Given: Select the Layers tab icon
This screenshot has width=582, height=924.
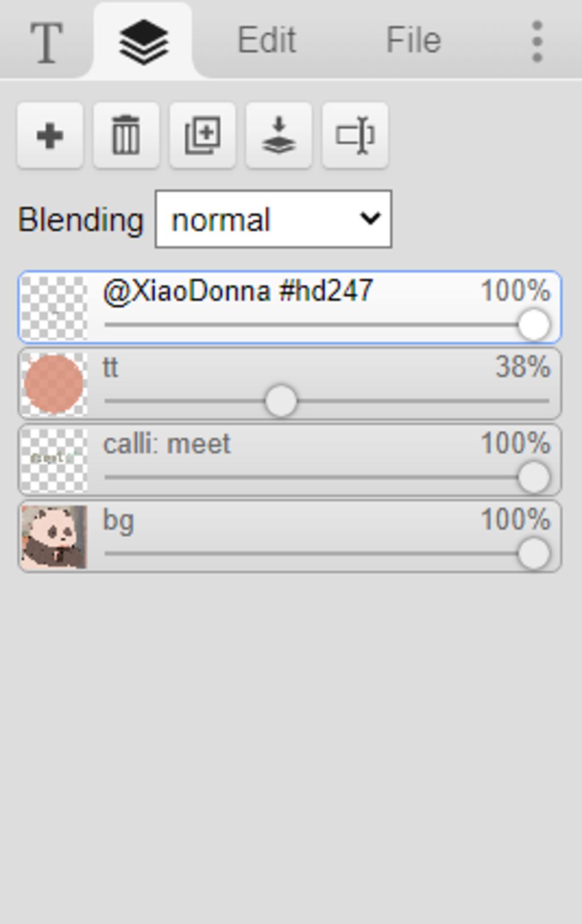Looking at the screenshot, I should click(x=143, y=42).
